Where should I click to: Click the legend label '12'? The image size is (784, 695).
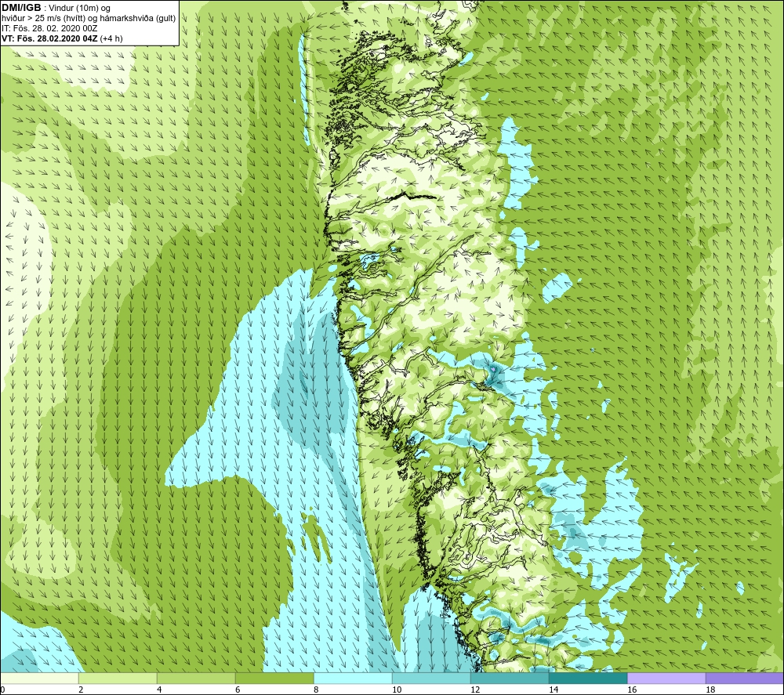coord(475,690)
